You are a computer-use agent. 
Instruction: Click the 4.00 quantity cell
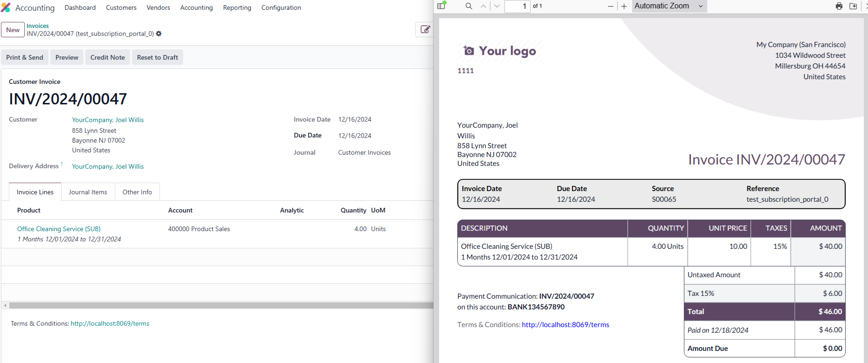pyautogui.click(x=360, y=229)
